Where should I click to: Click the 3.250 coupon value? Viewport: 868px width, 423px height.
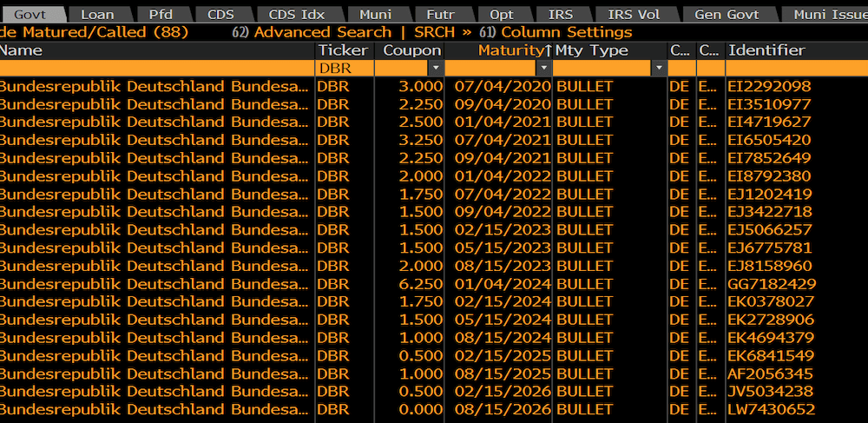point(420,140)
